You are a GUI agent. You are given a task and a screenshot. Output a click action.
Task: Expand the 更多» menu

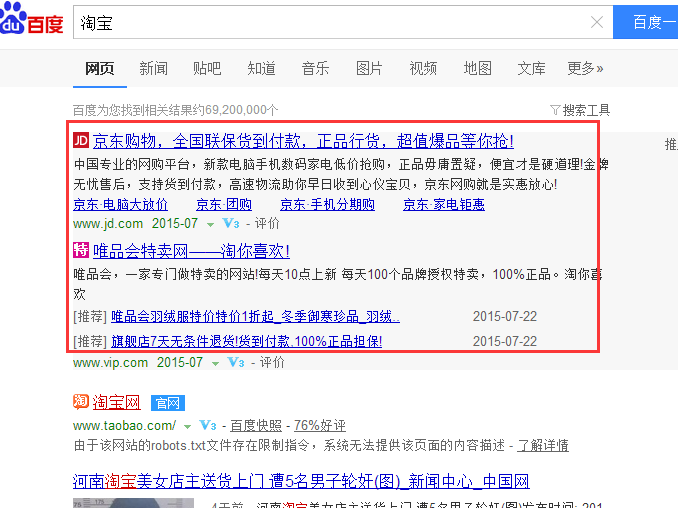[585, 68]
